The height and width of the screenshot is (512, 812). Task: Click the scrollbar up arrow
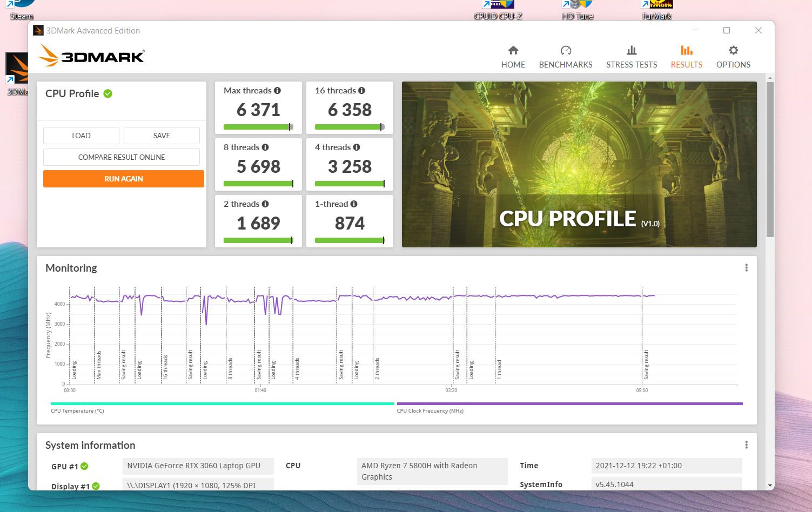770,77
